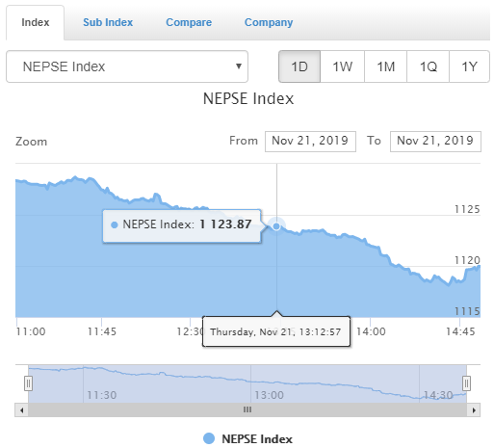
Task: Click the scrollbar left arrow
Action: 21,410
